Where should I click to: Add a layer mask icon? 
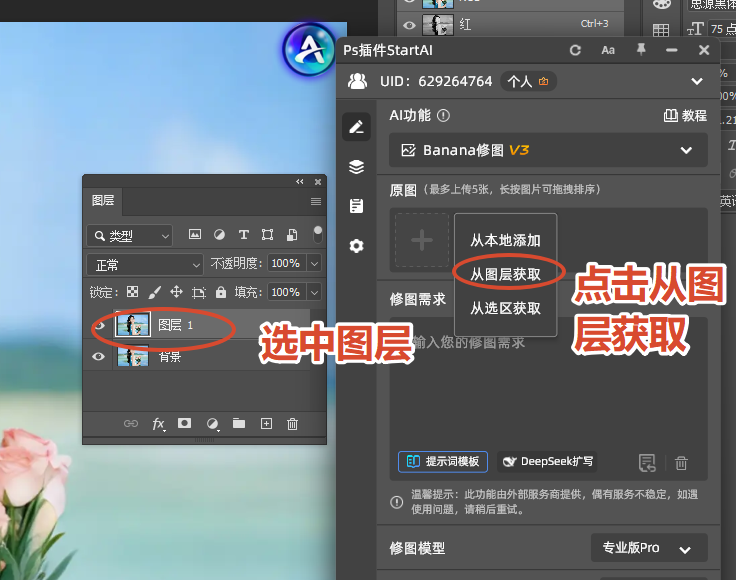click(x=184, y=423)
